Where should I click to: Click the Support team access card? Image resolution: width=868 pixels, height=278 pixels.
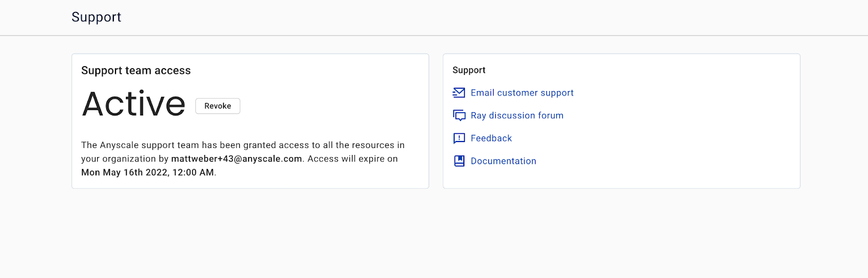pyautogui.click(x=250, y=121)
